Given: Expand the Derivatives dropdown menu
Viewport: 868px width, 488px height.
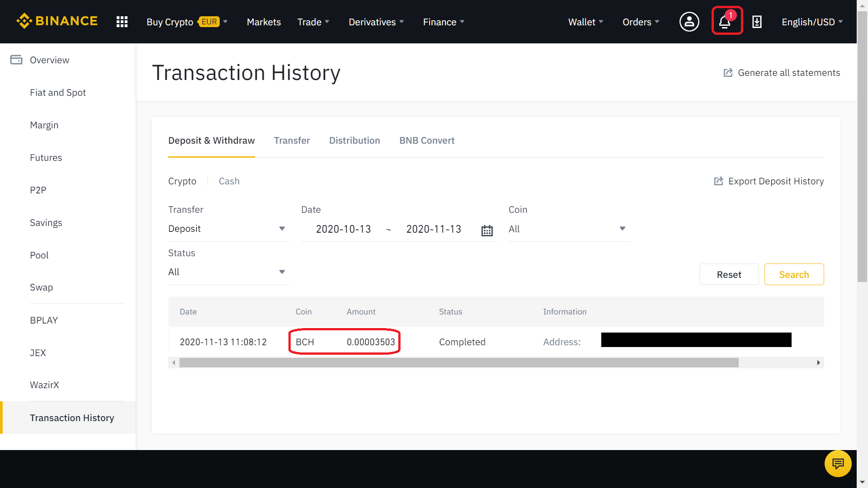Looking at the screenshot, I should click(376, 22).
